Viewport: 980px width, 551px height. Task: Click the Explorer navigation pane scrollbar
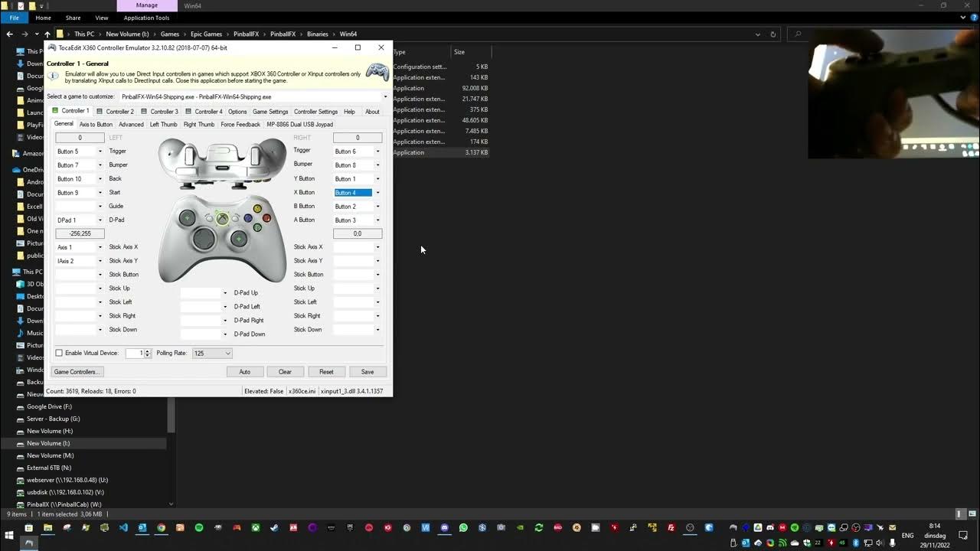point(171,415)
